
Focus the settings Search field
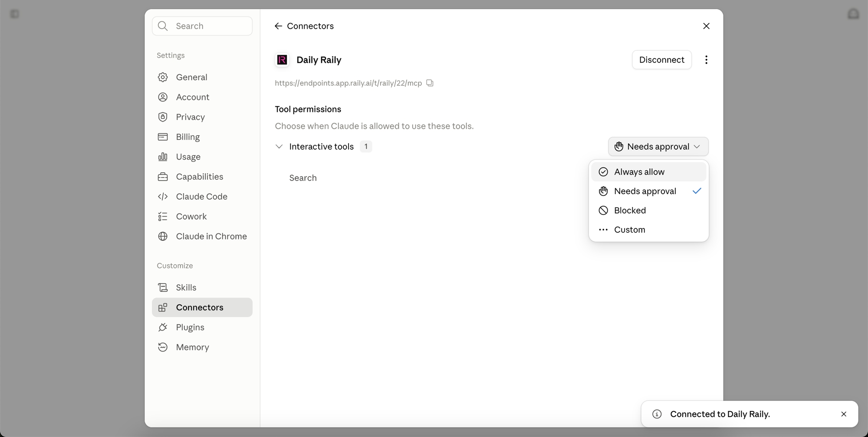tap(202, 26)
